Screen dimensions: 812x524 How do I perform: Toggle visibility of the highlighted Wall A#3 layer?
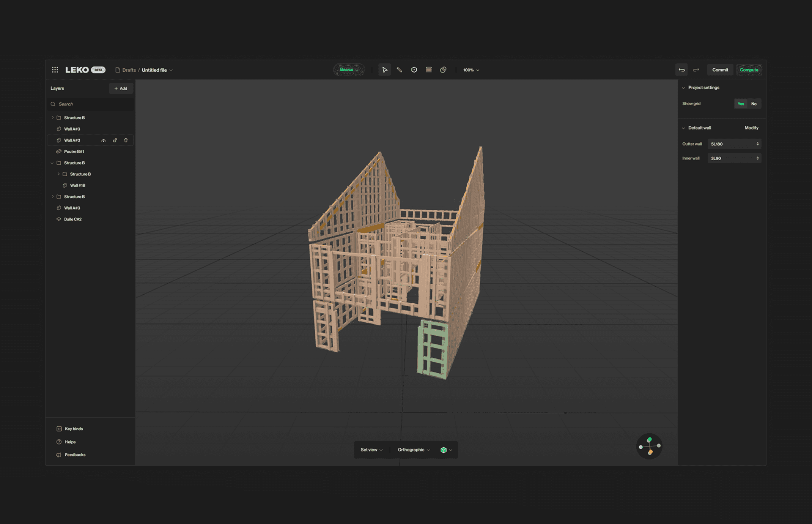[103, 140]
